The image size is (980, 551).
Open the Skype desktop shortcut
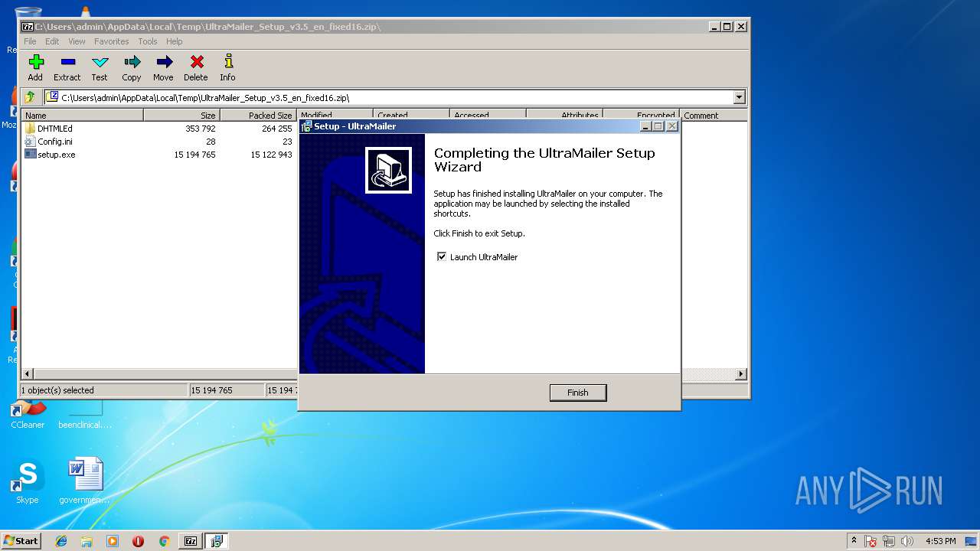(x=27, y=482)
